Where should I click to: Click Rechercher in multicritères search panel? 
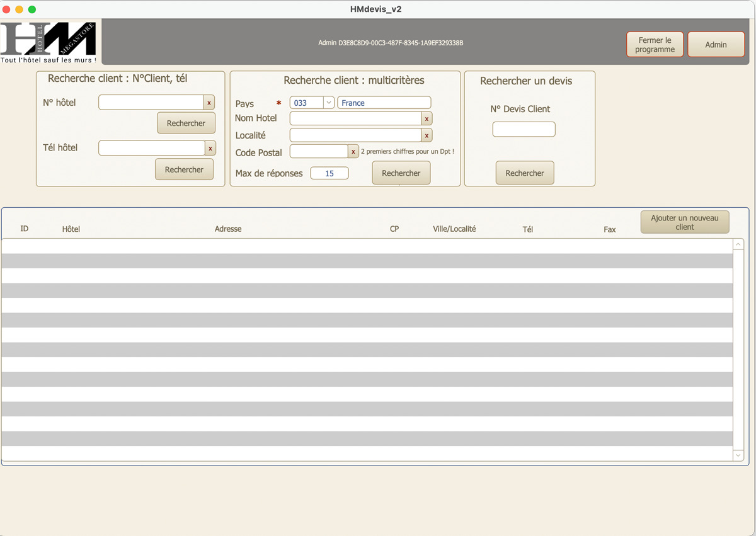[401, 173]
